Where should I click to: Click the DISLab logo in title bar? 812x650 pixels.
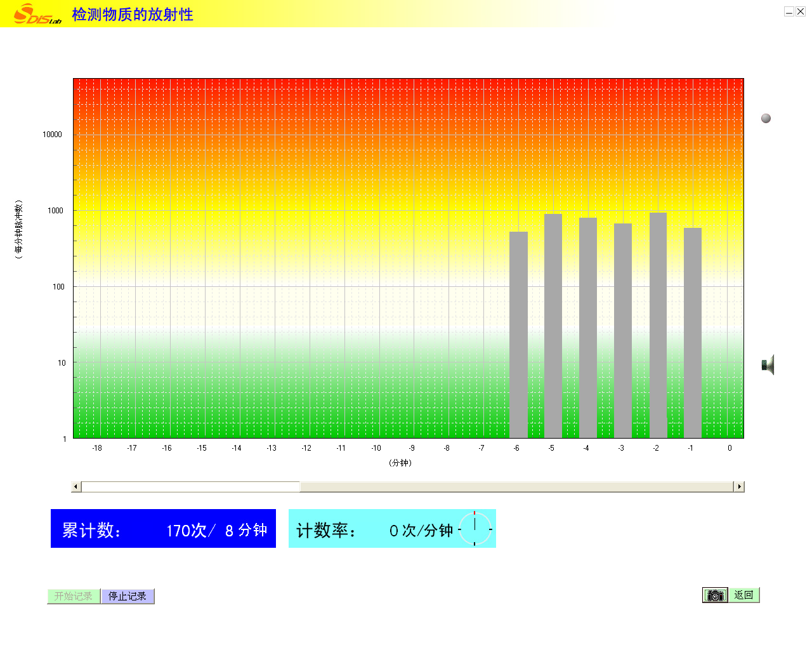(37, 14)
